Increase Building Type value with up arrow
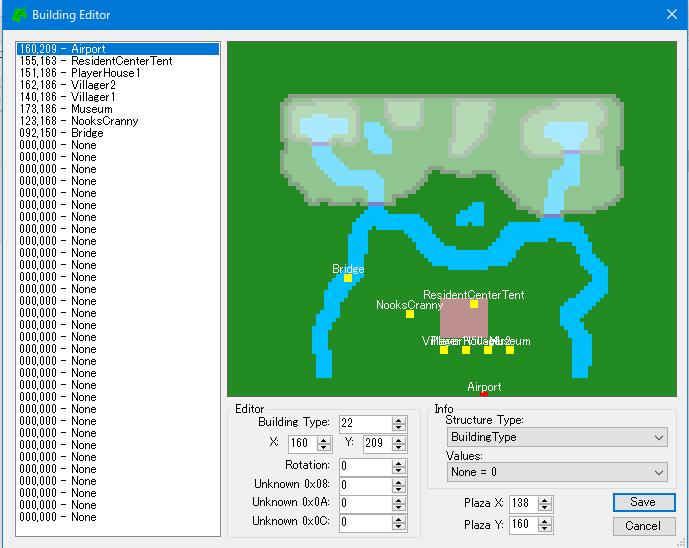 pos(399,420)
